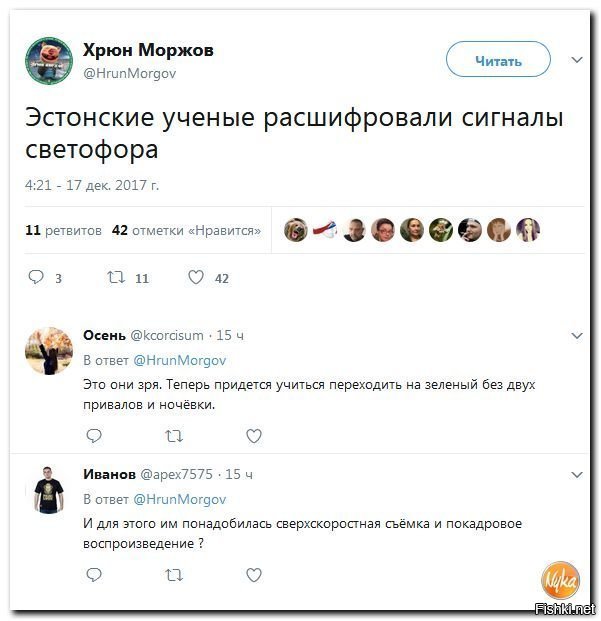Follow the account with Читать button
The image size is (601, 621).
click(x=498, y=59)
